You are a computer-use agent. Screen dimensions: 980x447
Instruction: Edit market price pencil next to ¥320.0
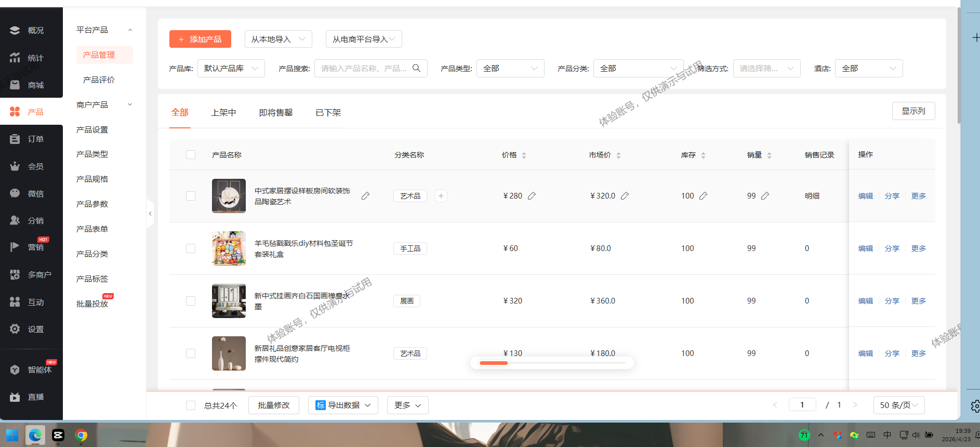pyautogui.click(x=625, y=196)
